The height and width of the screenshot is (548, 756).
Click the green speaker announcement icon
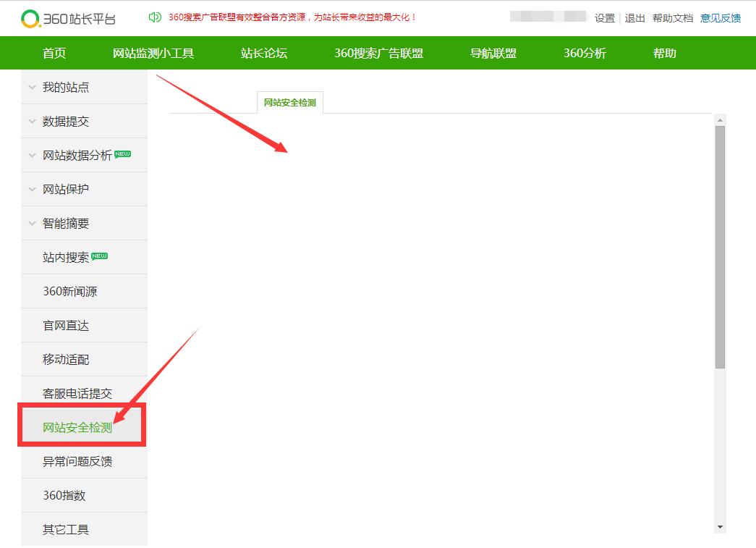(x=154, y=17)
